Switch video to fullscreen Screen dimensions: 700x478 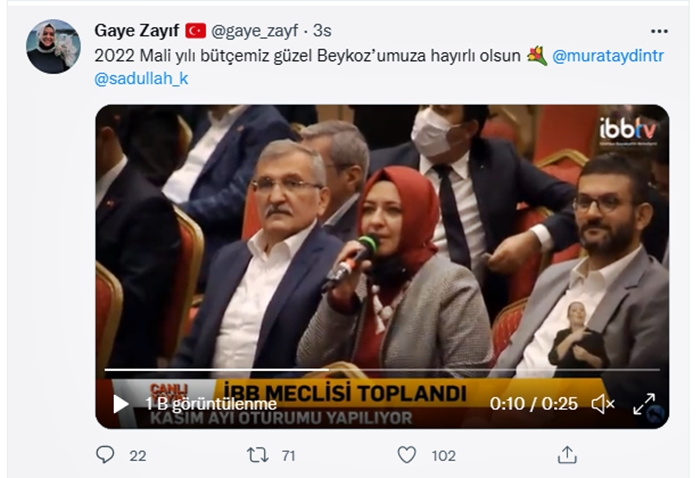click(644, 404)
